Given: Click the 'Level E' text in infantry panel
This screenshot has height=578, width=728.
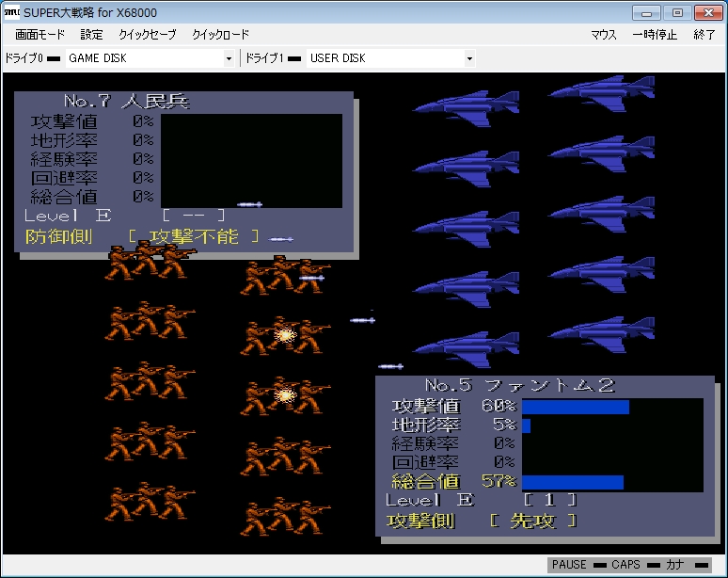Looking at the screenshot, I should pos(68,216).
